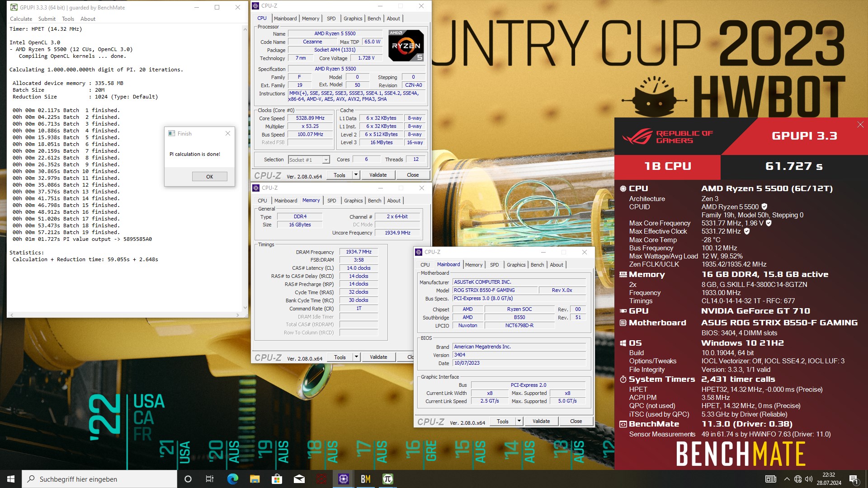Viewport: 868px width, 488px height.
Task: Click Tools button in top CPU-Z
Action: pyautogui.click(x=340, y=175)
